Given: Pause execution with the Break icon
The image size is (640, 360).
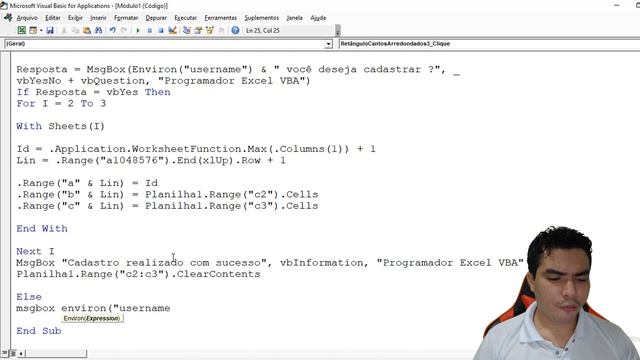Looking at the screenshot, I should tap(149, 30).
